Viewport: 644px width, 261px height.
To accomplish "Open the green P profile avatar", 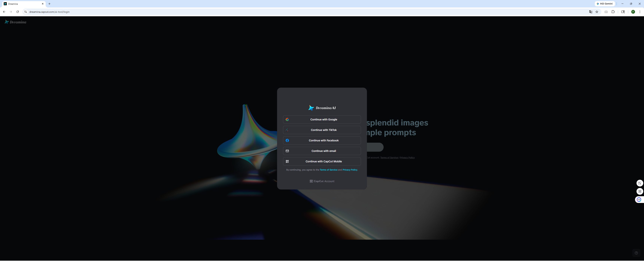I will [633, 12].
